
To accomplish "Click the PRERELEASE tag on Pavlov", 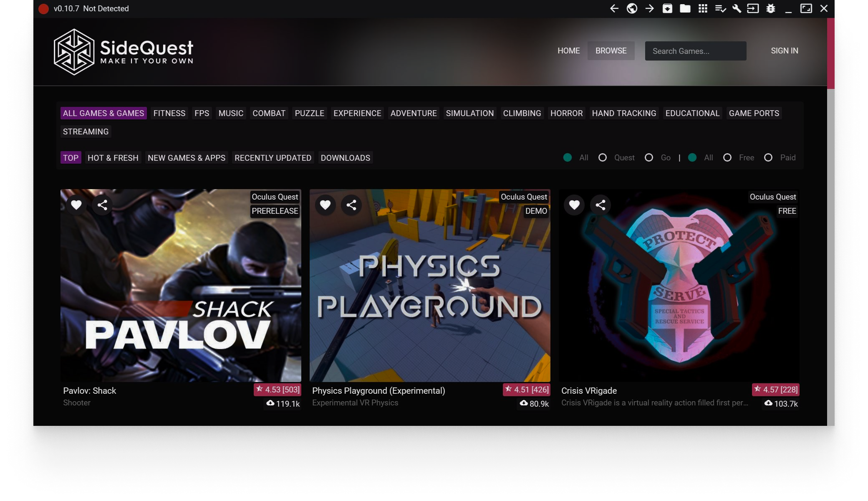I will click(275, 211).
